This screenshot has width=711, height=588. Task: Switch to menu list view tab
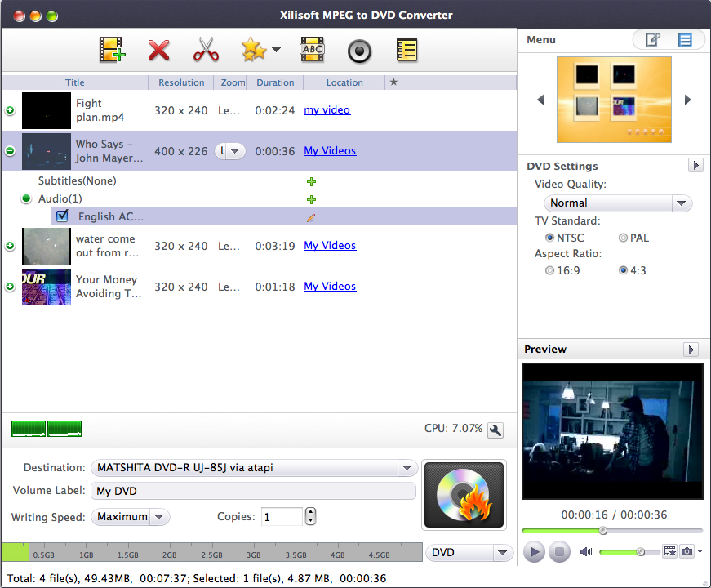pyautogui.click(x=685, y=39)
